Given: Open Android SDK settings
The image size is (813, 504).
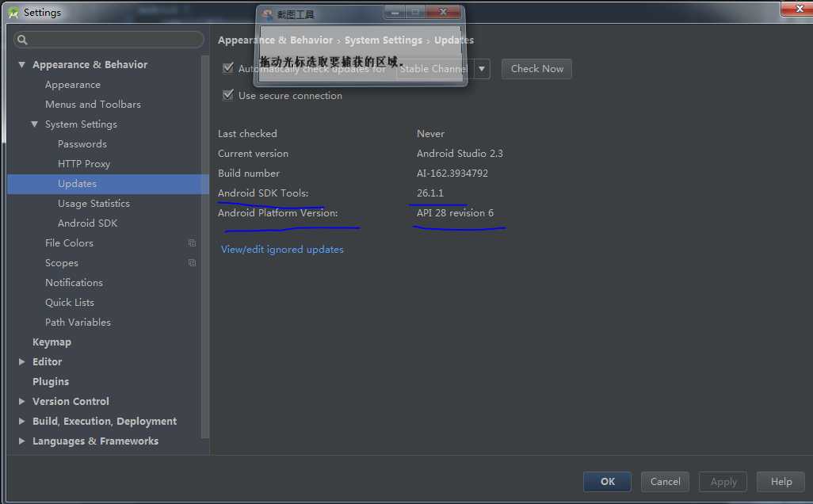Looking at the screenshot, I should point(87,223).
